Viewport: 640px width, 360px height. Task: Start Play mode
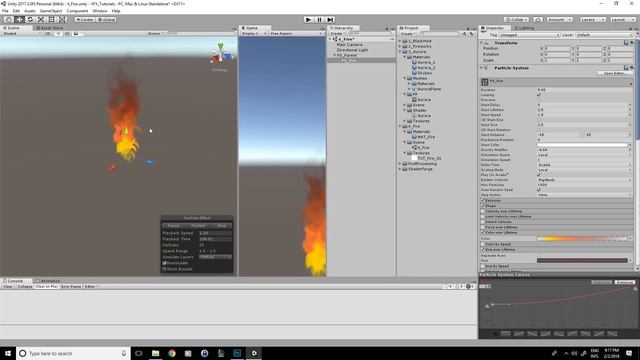(x=309, y=19)
